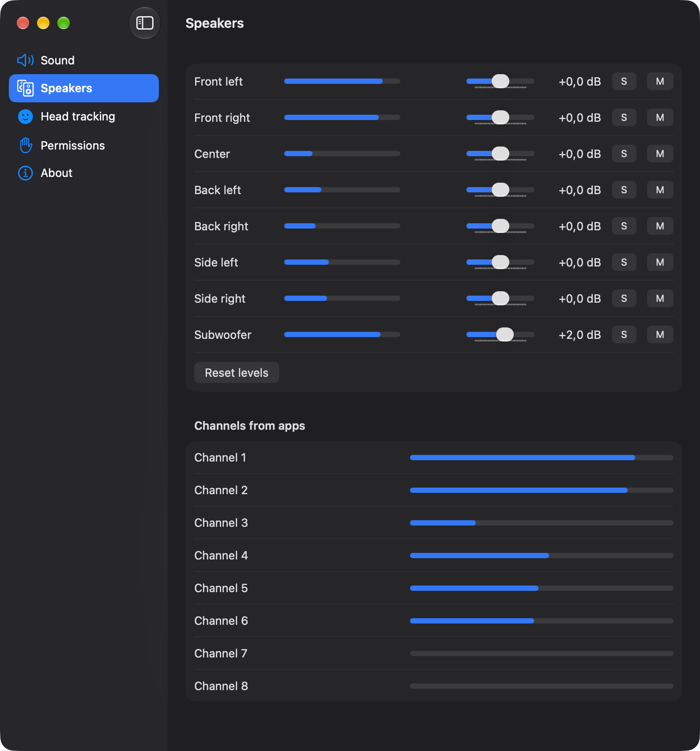700x751 pixels.
Task: Click the About info icon
Action: (x=26, y=173)
